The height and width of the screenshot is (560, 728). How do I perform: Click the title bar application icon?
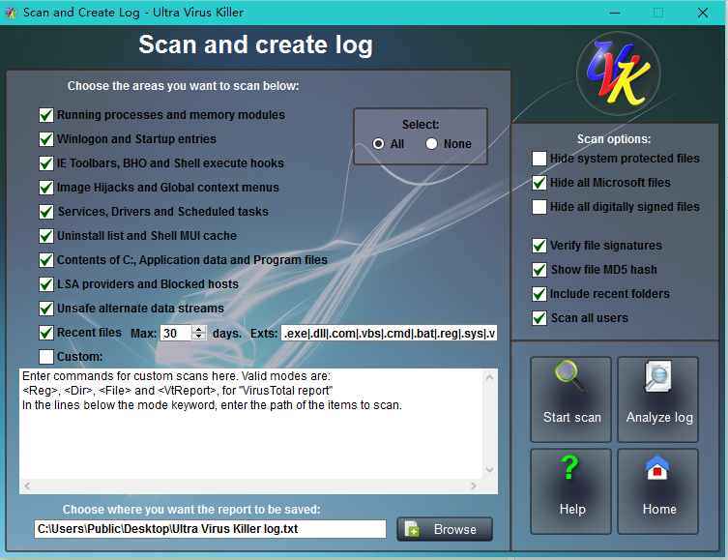(12, 13)
